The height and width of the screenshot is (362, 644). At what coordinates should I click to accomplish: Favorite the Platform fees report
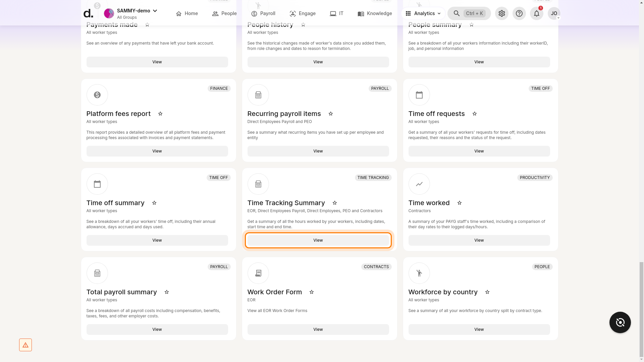[160, 114]
